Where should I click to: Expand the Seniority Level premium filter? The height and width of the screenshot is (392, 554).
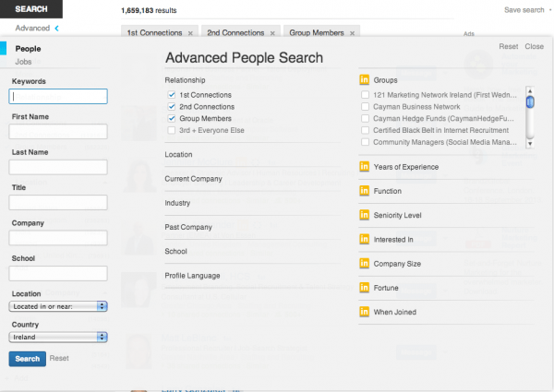click(x=397, y=215)
